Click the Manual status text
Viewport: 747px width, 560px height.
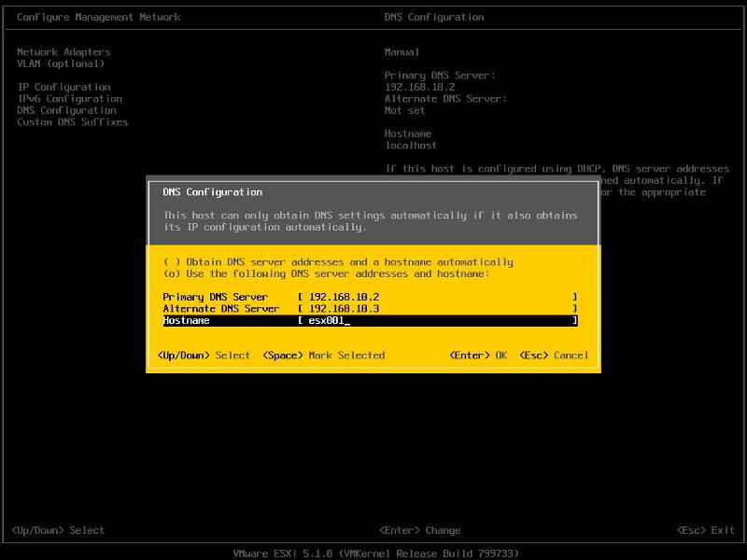click(x=402, y=52)
